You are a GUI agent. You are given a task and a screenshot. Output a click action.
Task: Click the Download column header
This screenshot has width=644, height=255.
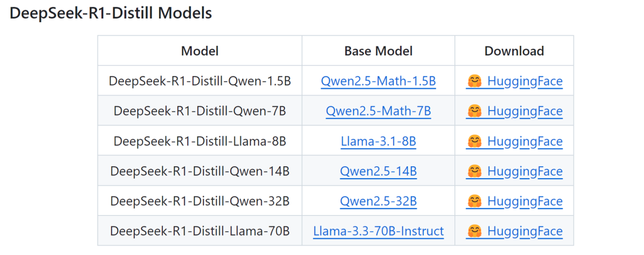click(x=514, y=51)
